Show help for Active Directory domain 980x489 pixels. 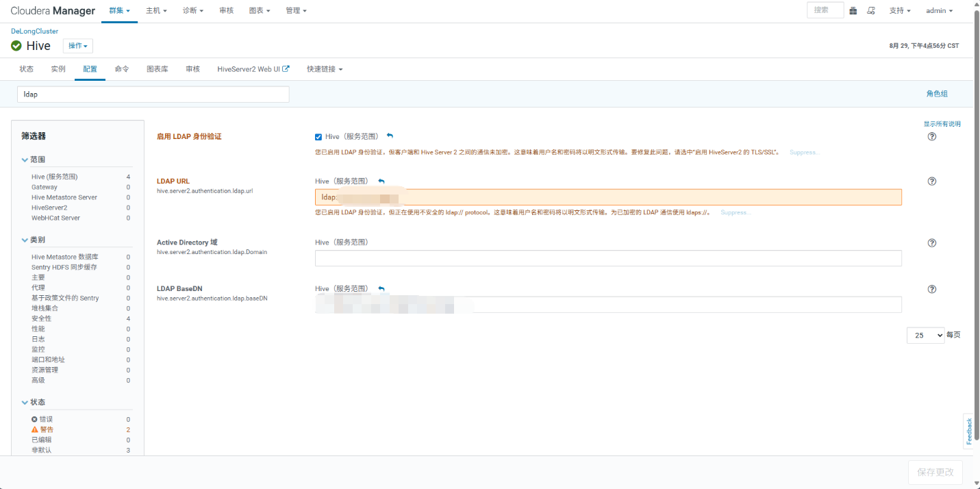931,243
